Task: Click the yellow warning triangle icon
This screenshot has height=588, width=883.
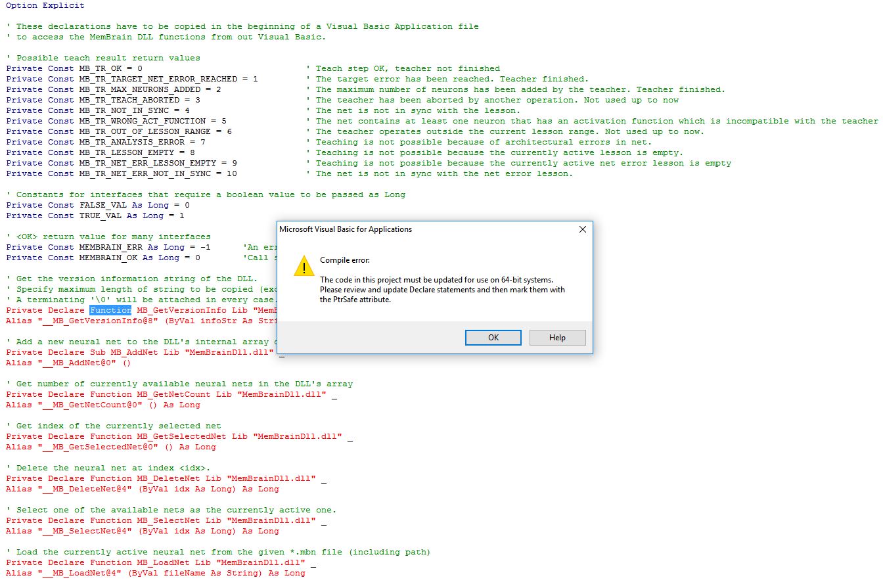Action: [x=304, y=267]
